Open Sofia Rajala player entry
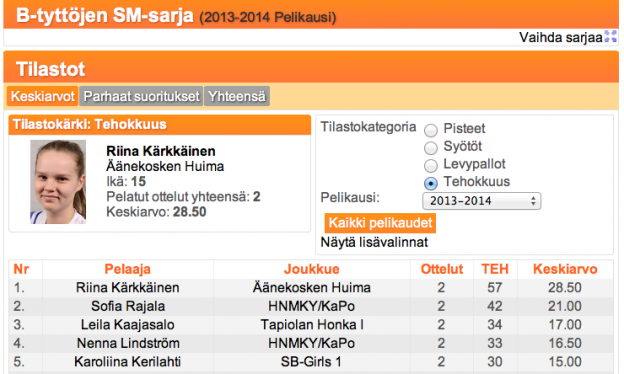 click(128, 306)
